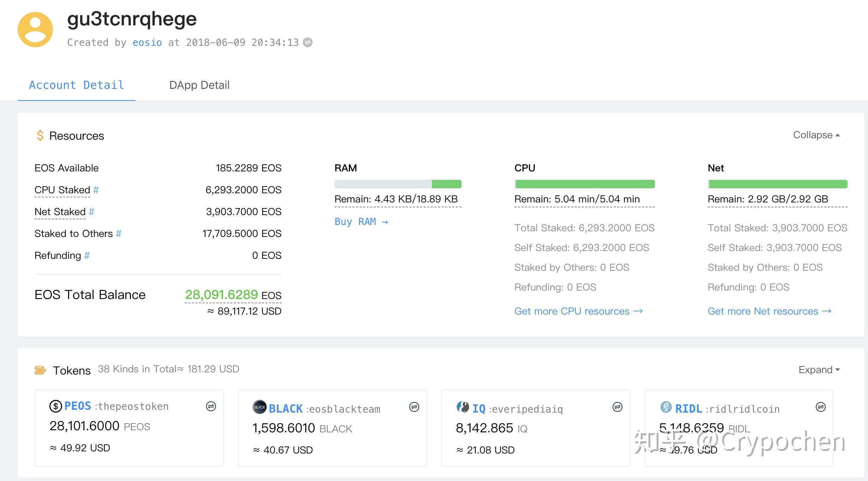Click the account name gu3tcnrqhege
The image size is (868, 481).
132,19
